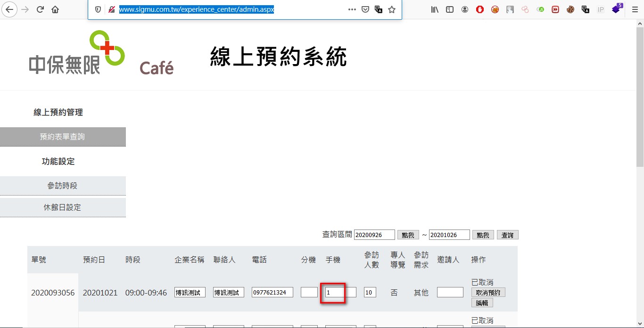Click empty 邀請人 inviter field in first row

(450, 293)
